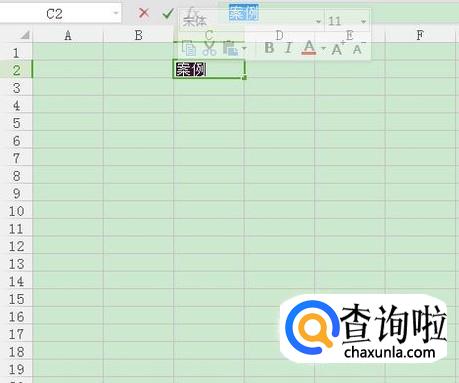459x383 pixels.
Task: Expand the Name Box dropdown arrow
Action: coord(116,13)
